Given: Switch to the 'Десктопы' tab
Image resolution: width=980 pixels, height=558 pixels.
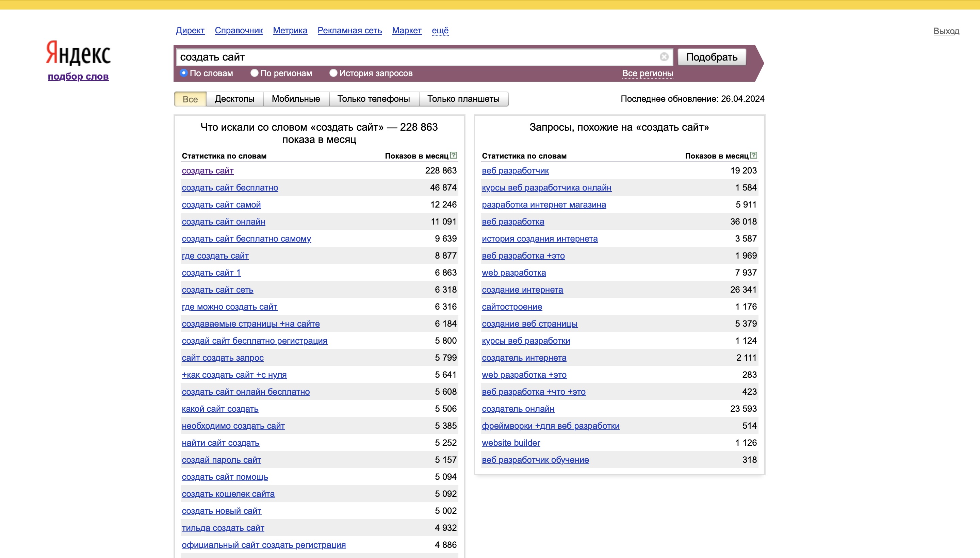Looking at the screenshot, I should (234, 99).
